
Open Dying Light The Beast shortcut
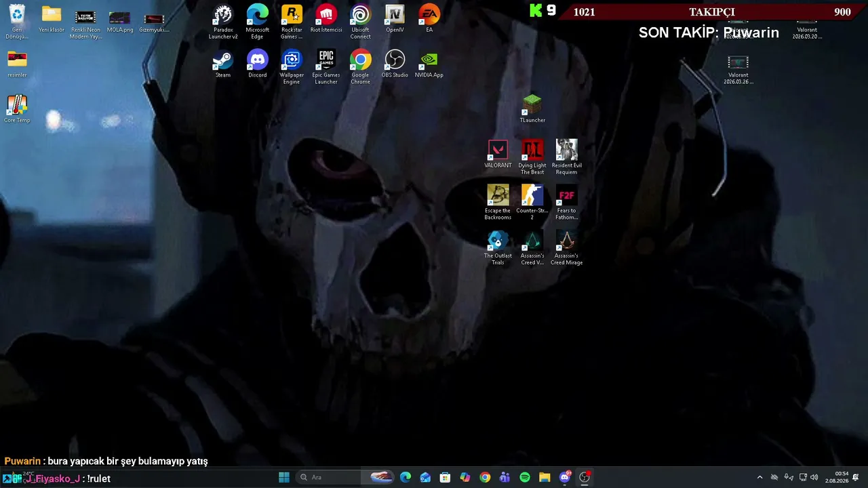(x=532, y=157)
